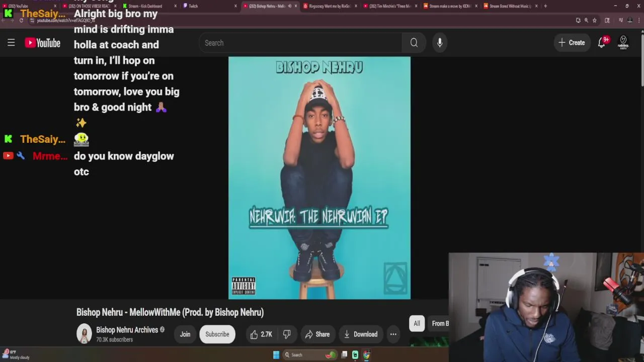Click the Nehruvia album art video player
The height and width of the screenshot is (362, 644).
pyautogui.click(x=319, y=177)
